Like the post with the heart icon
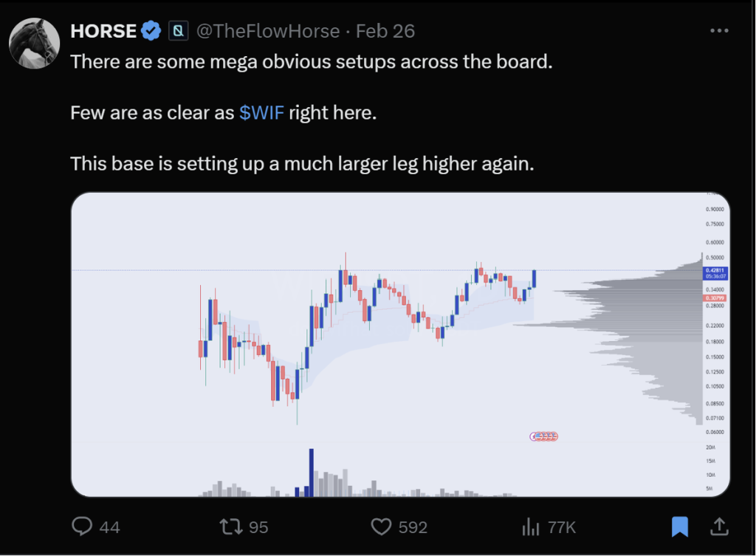 click(381, 526)
